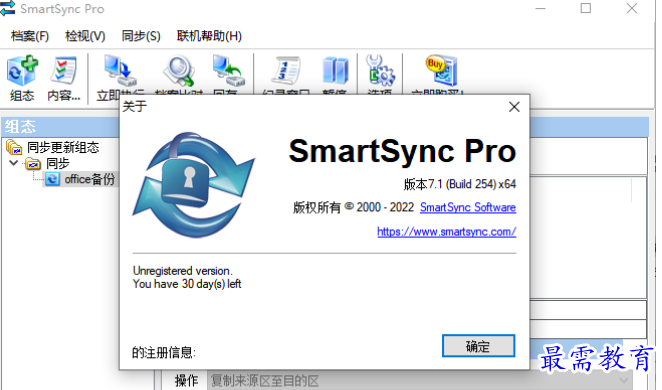Open the 操作 copy-direction dropdown
The height and width of the screenshot is (390, 662).
click(421, 381)
